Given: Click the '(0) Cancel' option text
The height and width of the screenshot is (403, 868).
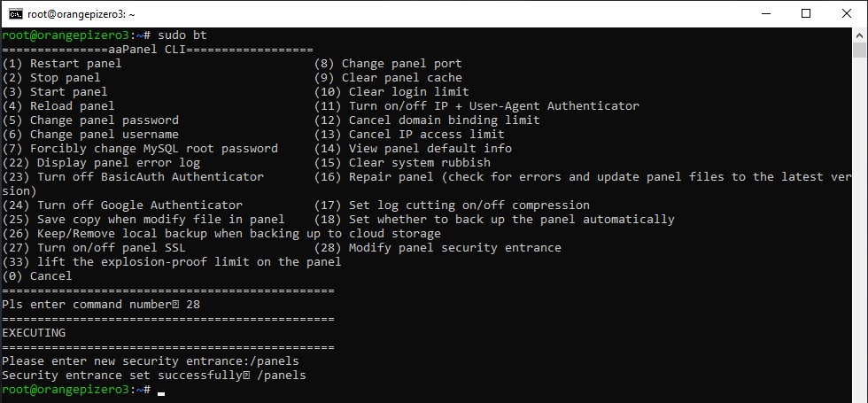Looking at the screenshot, I should coord(37,276).
